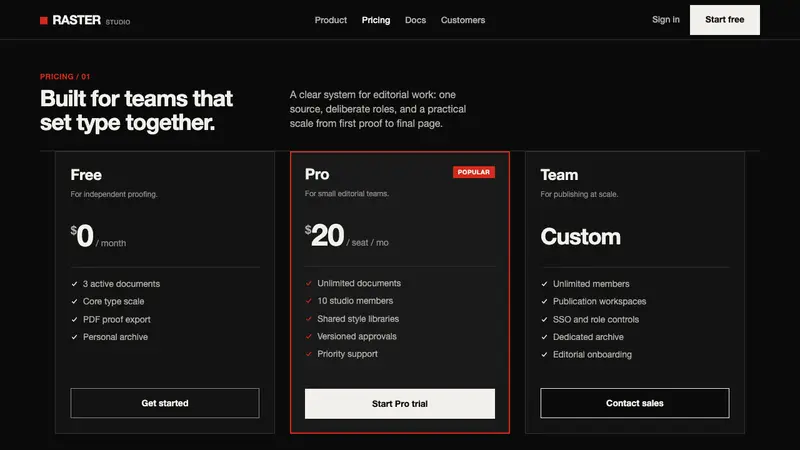Click the checkmark beside 3 active documents
The width and height of the screenshot is (800, 450).
click(x=74, y=284)
